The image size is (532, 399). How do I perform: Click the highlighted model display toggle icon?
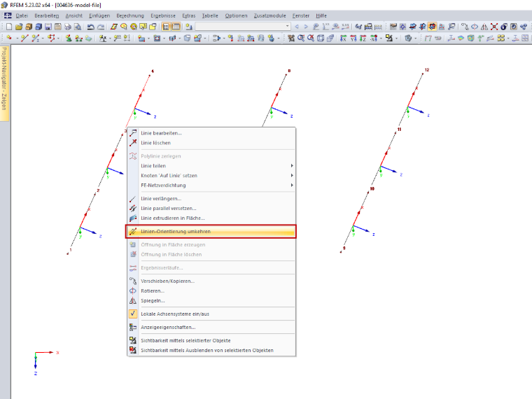pyautogui.click(x=433, y=27)
